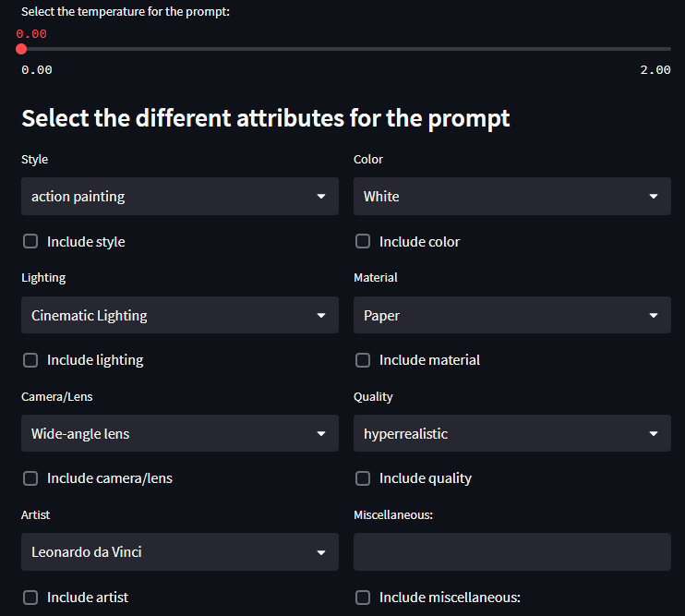Image resolution: width=685 pixels, height=616 pixels.
Task: Click the Quality dropdown chevron icon
Action: click(654, 434)
